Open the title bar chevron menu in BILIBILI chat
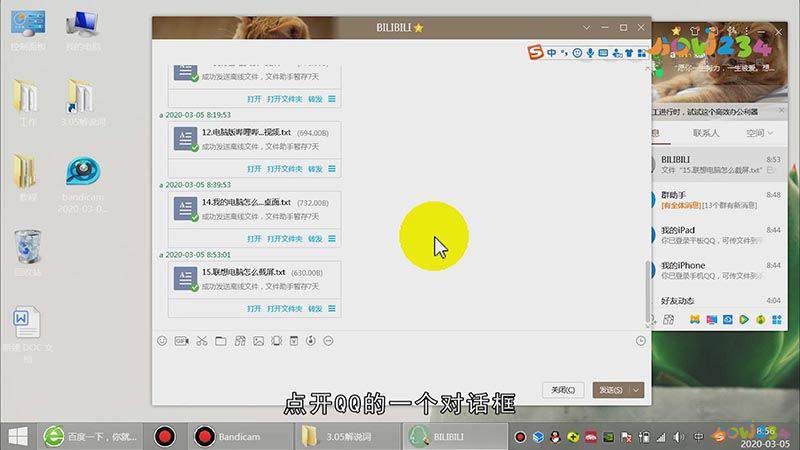Viewport: 800px width, 450px height. pyautogui.click(x=586, y=28)
